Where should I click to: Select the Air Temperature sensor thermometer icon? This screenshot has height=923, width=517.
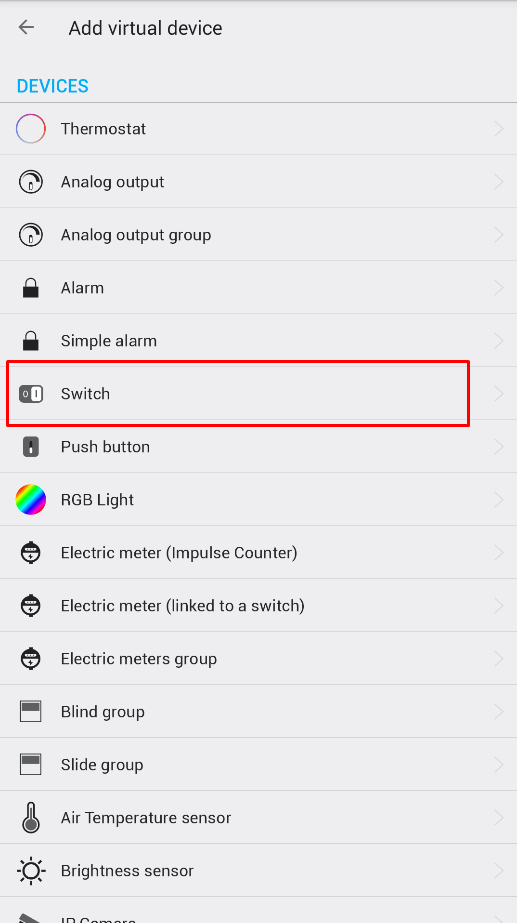(x=31, y=818)
